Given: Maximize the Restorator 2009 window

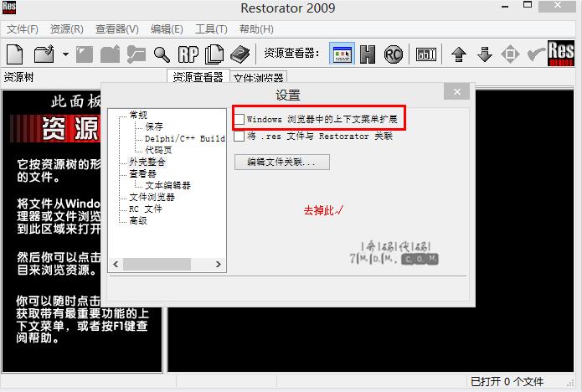Looking at the screenshot, I should [x=528, y=5].
